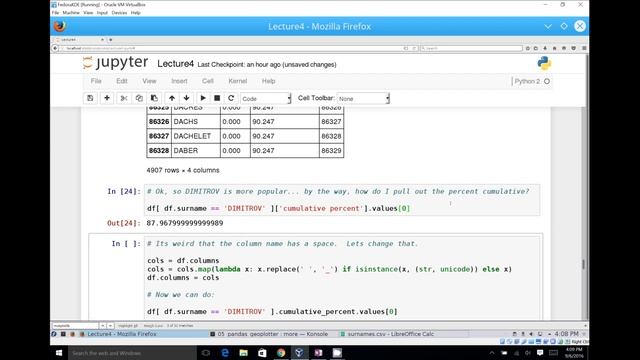
Task: Open the Windows Store taskbar icon
Action: click(x=262, y=353)
